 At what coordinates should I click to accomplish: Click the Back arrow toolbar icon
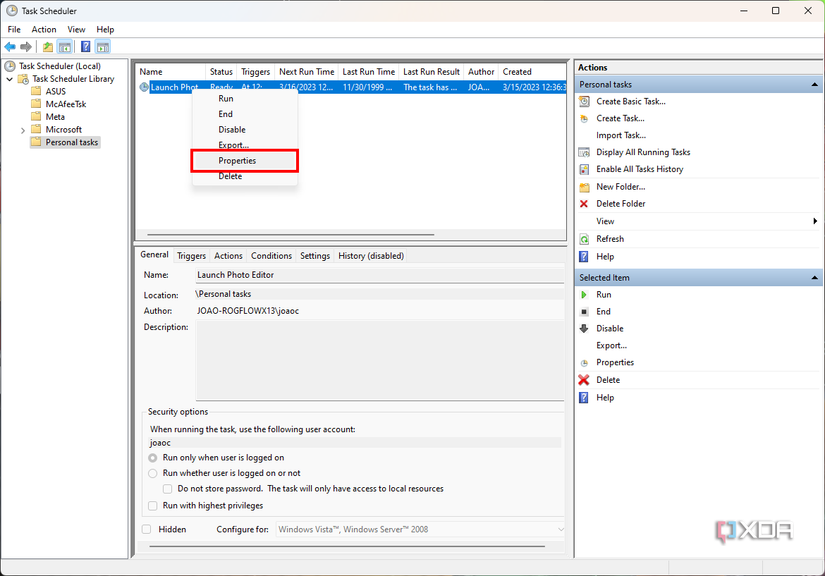click(x=10, y=47)
